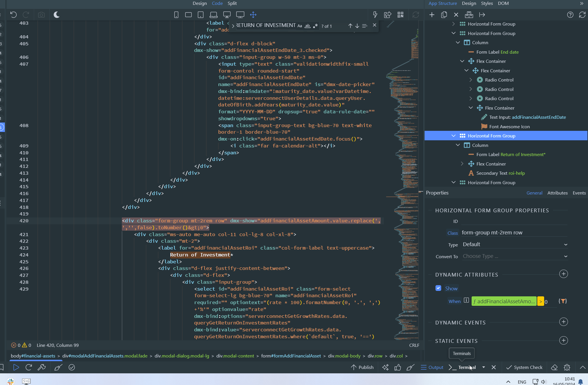Click the ID input field
The height and width of the screenshot is (385, 588).
point(514,221)
